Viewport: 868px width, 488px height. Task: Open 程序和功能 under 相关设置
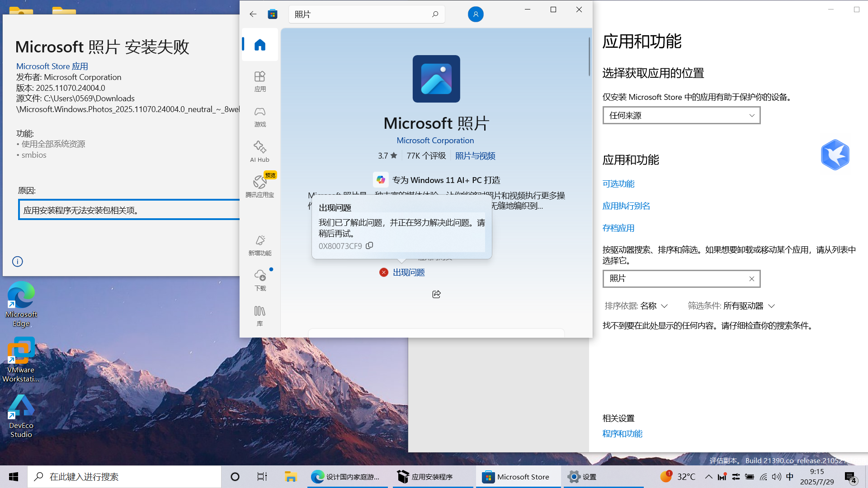coord(623,433)
